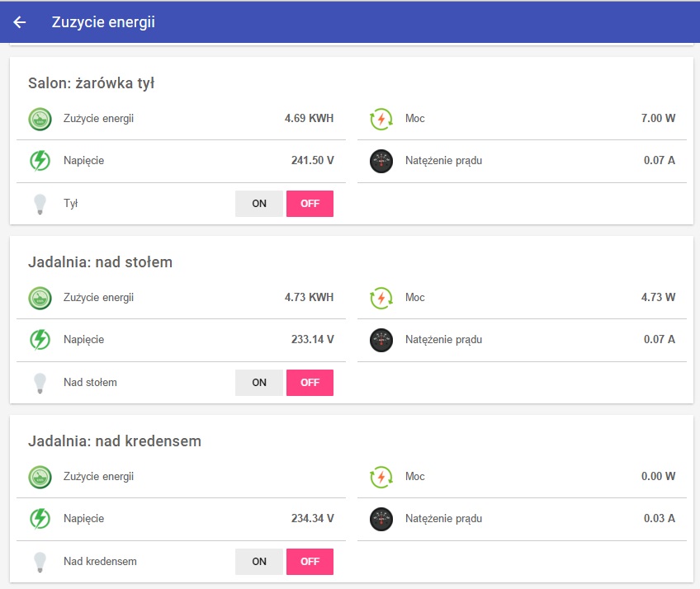Click the Natężenie prądu gauge icon in Salon card
Image resolution: width=700 pixels, height=589 pixels.
[381, 161]
